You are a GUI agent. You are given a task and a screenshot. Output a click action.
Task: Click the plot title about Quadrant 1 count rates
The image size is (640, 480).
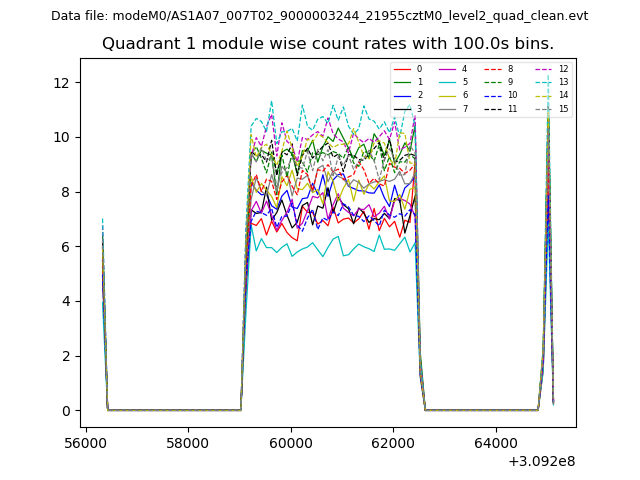[x=328, y=44]
